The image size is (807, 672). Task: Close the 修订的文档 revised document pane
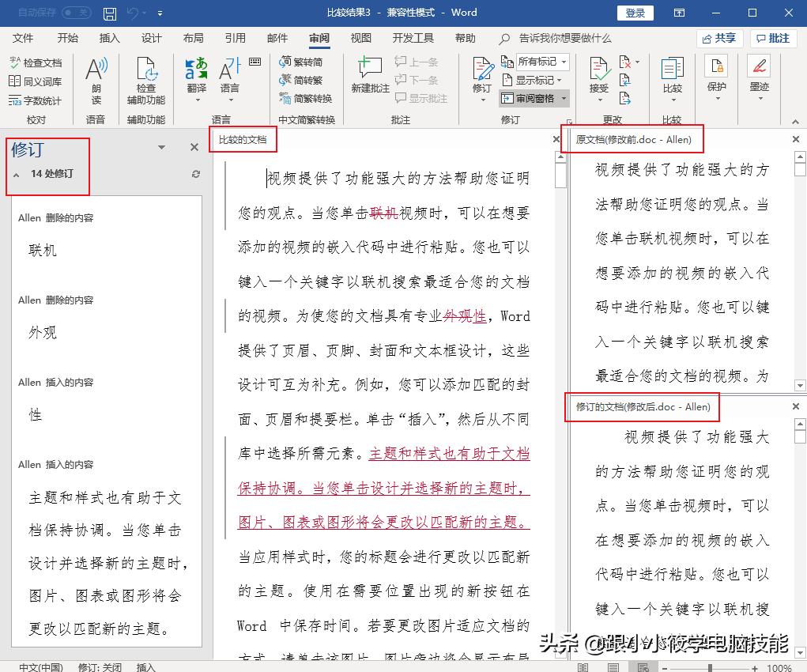pos(796,406)
